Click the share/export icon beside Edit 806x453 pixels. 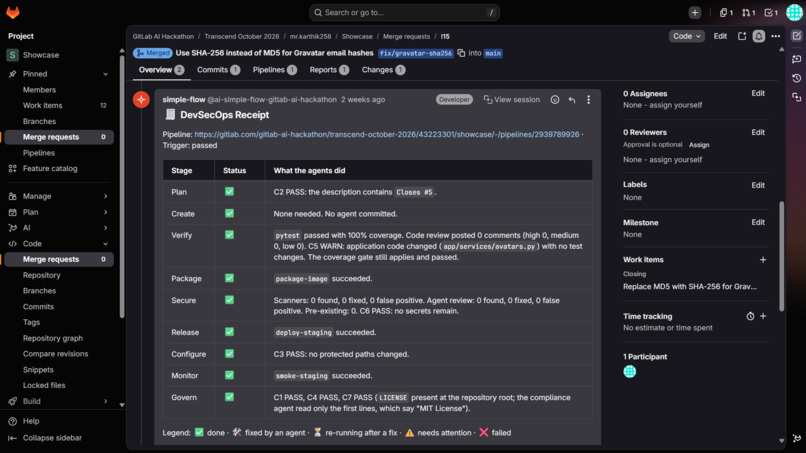point(742,36)
